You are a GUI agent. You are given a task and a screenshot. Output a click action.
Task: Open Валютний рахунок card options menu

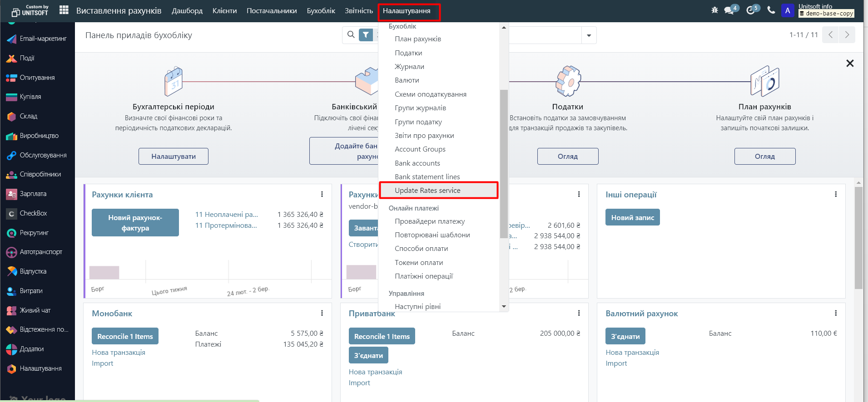[x=835, y=313]
